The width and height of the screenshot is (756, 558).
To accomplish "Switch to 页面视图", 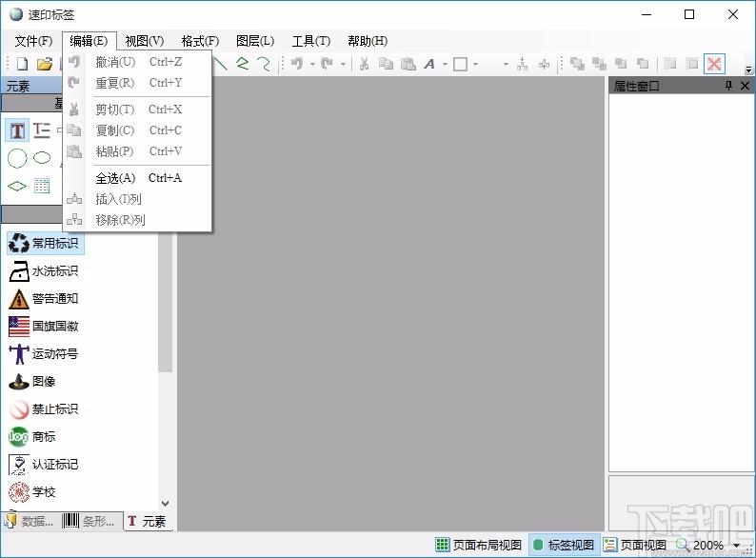I will 634,545.
